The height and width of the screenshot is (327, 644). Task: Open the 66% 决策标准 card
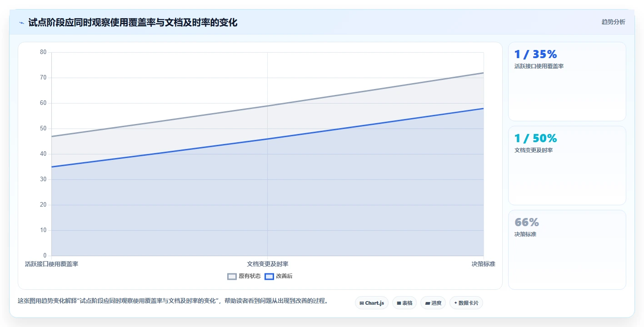tap(567, 250)
